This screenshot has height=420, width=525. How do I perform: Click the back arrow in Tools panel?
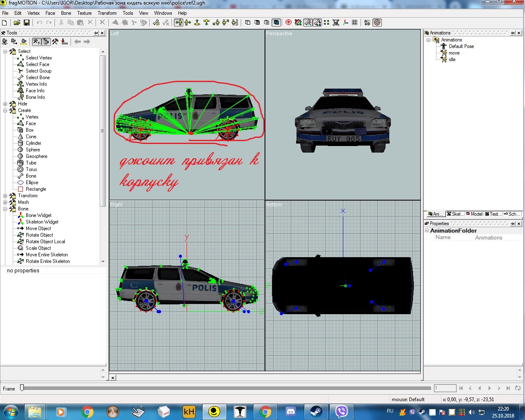pos(78,41)
